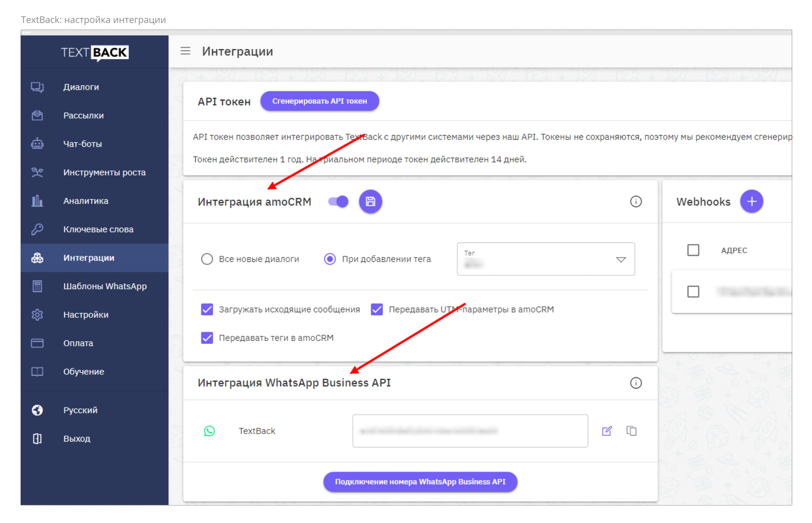Click the Интеграции cubes icon
812x523 pixels.
click(x=37, y=258)
